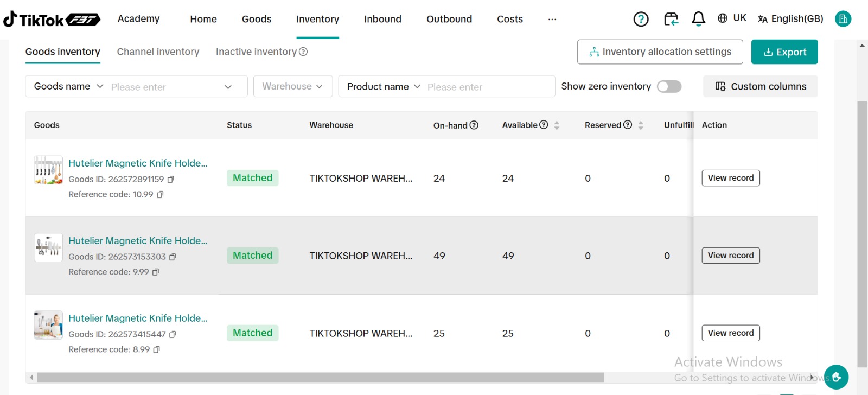Click warehouse cell in the 262573153303 row
868x395 pixels.
[361, 256]
